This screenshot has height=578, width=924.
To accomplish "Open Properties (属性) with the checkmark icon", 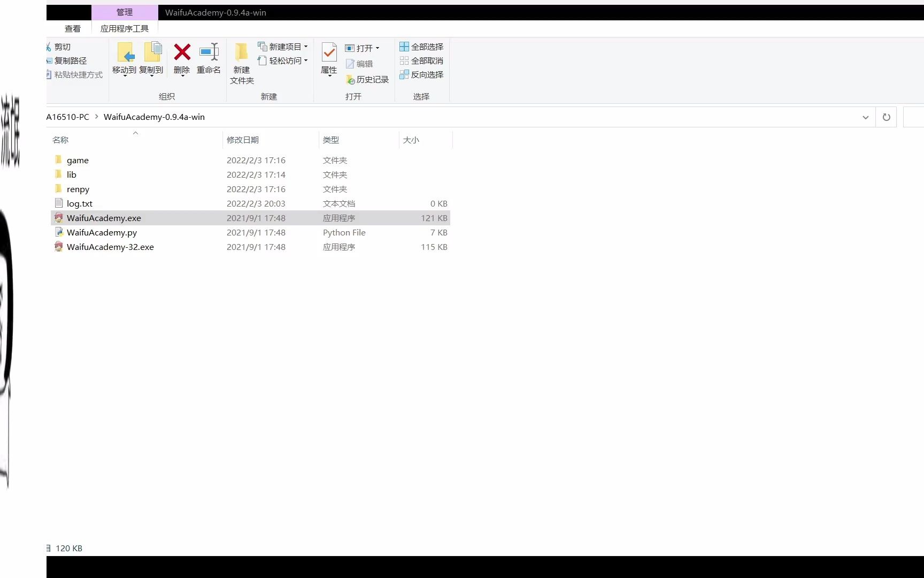I will click(329, 59).
